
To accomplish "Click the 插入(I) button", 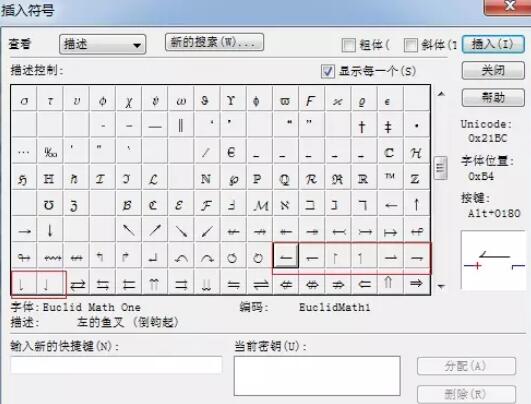I will [493, 44].
